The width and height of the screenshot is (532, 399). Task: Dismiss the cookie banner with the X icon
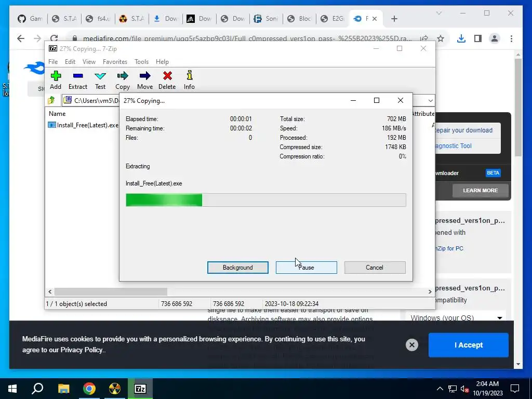[x=412, y=345]
